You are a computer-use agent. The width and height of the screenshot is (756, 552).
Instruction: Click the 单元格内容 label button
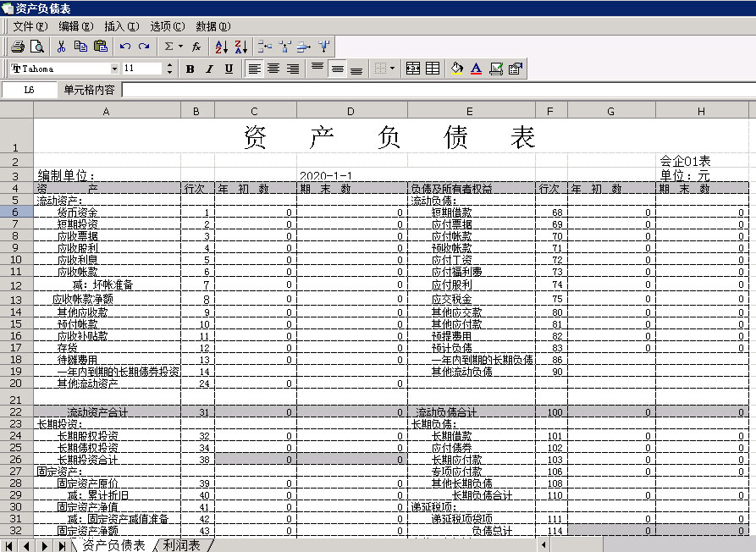click(x=89, y=90)
